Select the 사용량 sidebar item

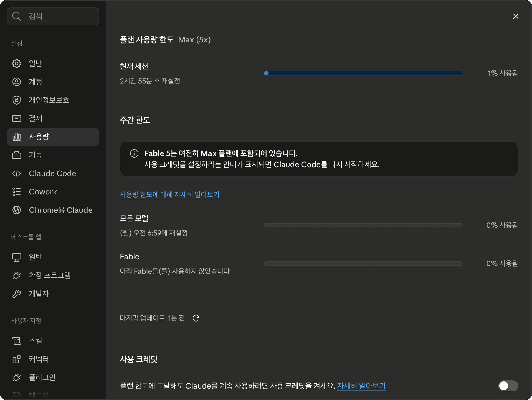pos(53,137)
